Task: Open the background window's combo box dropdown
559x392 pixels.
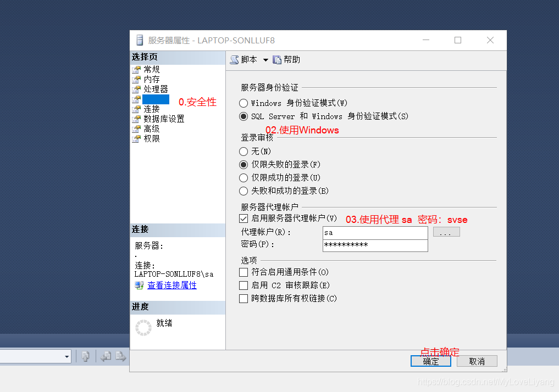Action: click(67, 356)
